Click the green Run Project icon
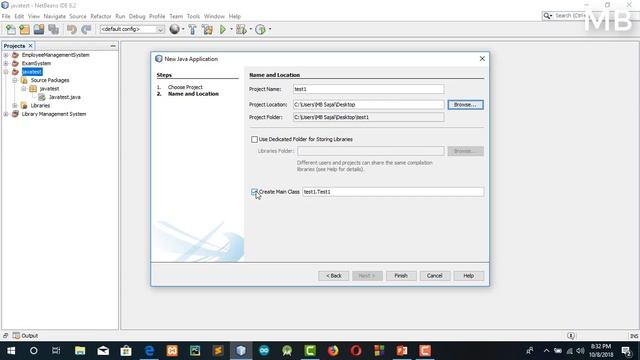 tap(222, 29)
